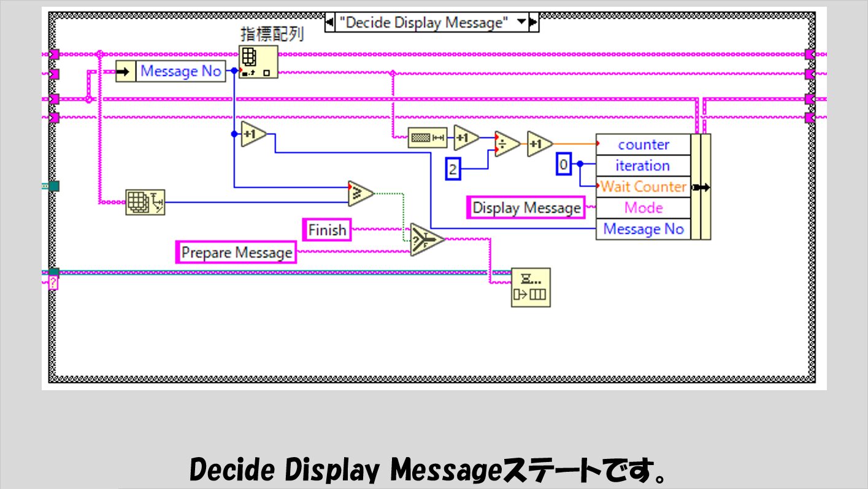Image resolution: width=868 pixels, height=489 pixels.
Task: Click the Greater Or Equal comparison node
Action: 361,193
